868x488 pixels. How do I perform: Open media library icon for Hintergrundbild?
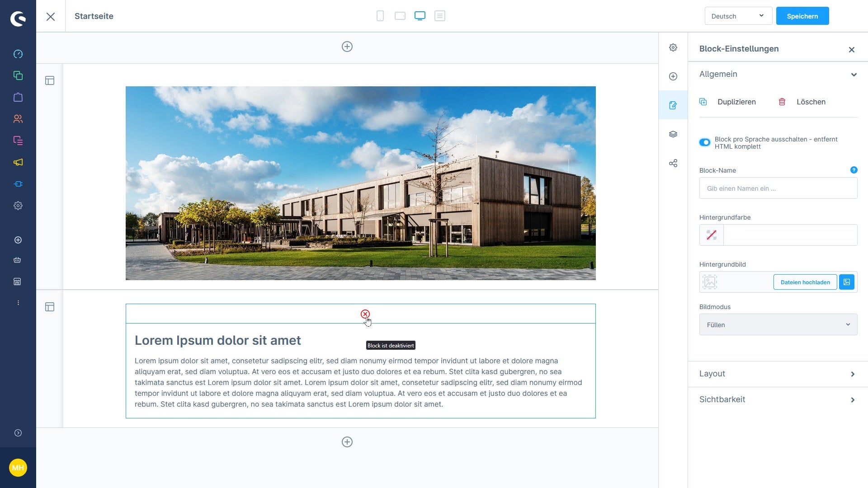847,282
